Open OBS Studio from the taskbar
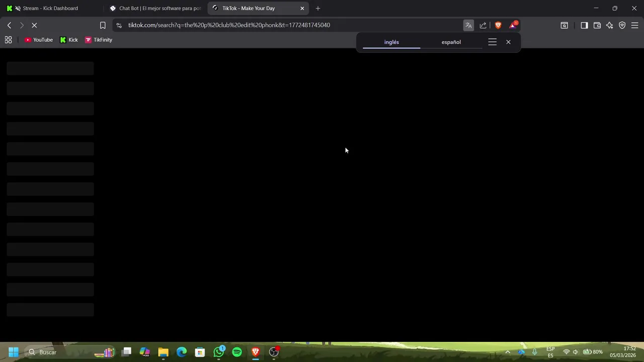Image resolution: width=644 pixels, height=362 pixels. (x=274, y=352)
